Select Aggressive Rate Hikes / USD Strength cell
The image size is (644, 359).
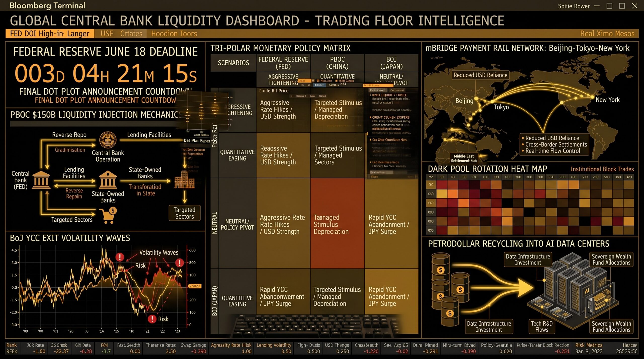[x=283, y=110]
